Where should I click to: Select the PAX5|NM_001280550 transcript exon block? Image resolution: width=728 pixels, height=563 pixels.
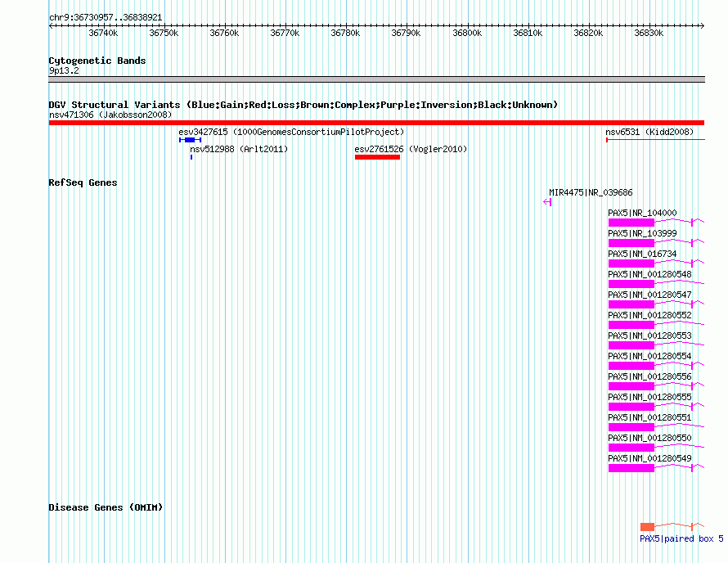coord(631,448)
